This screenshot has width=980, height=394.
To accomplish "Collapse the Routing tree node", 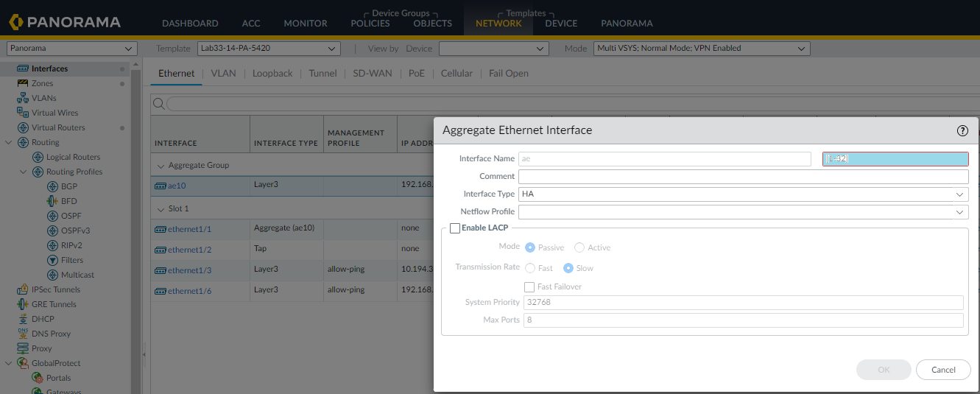I will point(9,142).
